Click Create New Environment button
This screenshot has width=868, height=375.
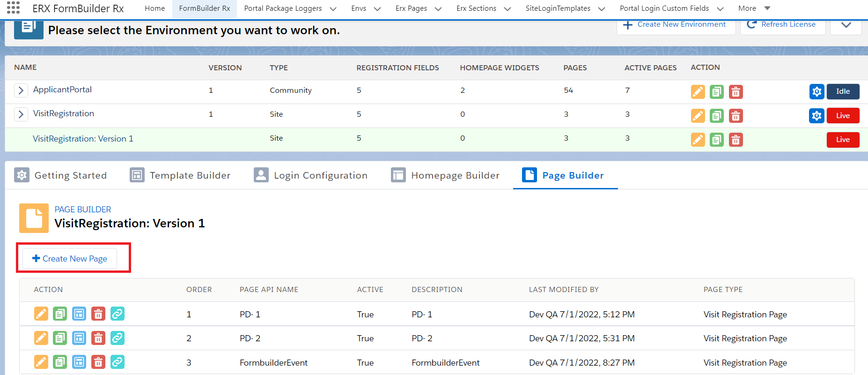675,24
